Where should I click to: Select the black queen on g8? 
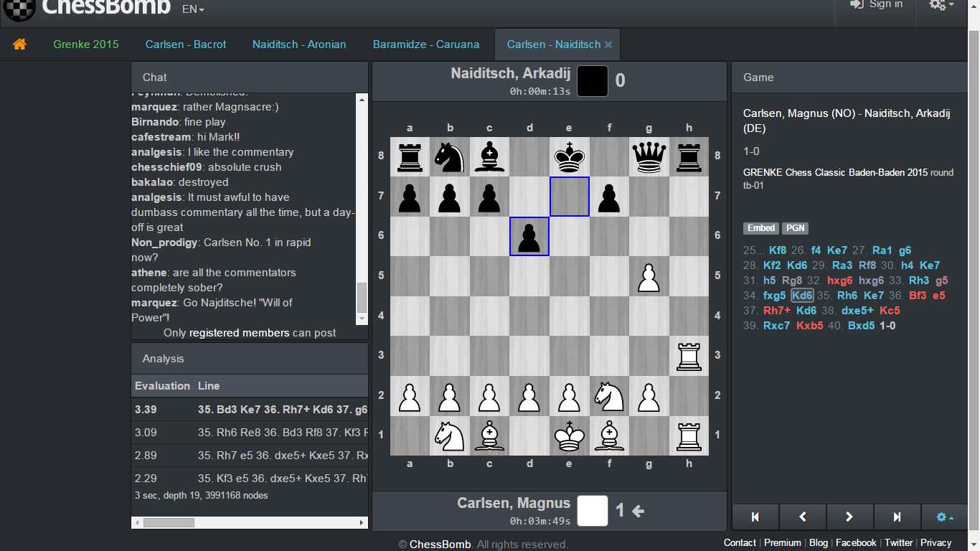(x=649, y=157)
